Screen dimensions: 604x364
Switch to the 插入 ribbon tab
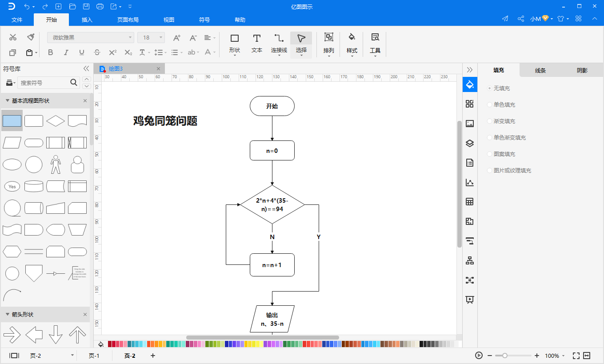coord(87,20)
